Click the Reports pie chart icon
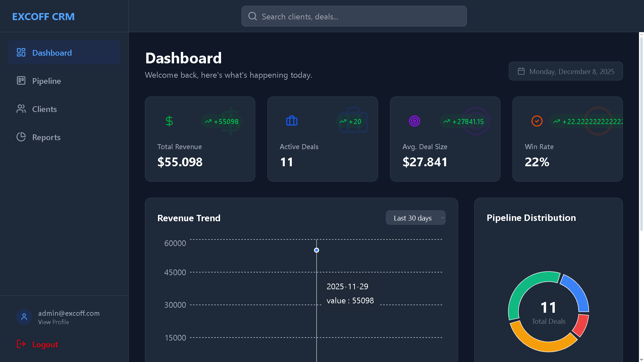 pos(21,137)
